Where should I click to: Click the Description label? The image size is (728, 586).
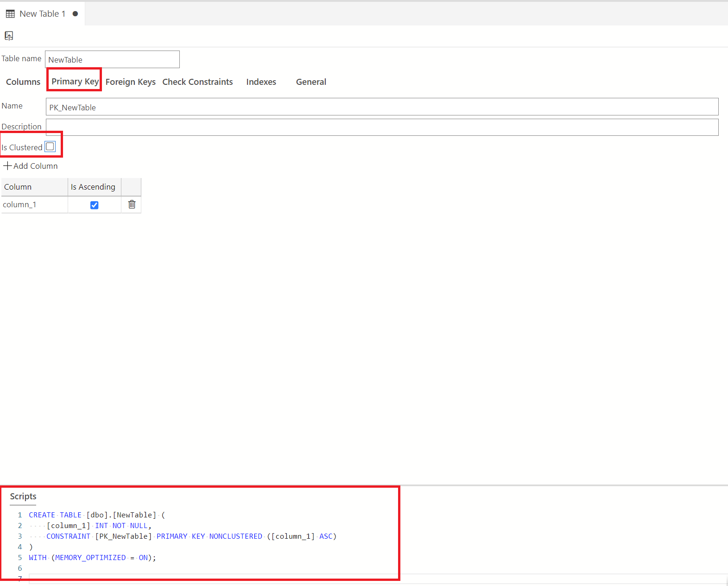(x=21, y=127)
